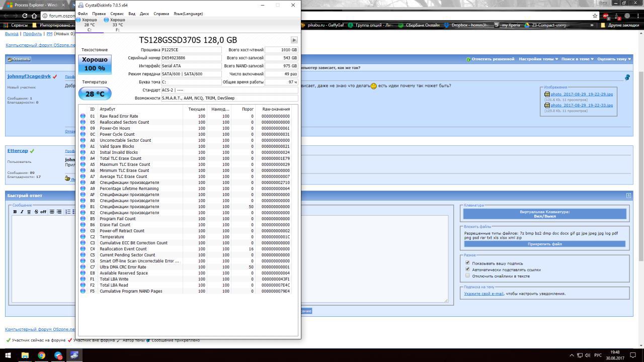
Task: Click the Underline formatting icon
Action: click(29, 212)
